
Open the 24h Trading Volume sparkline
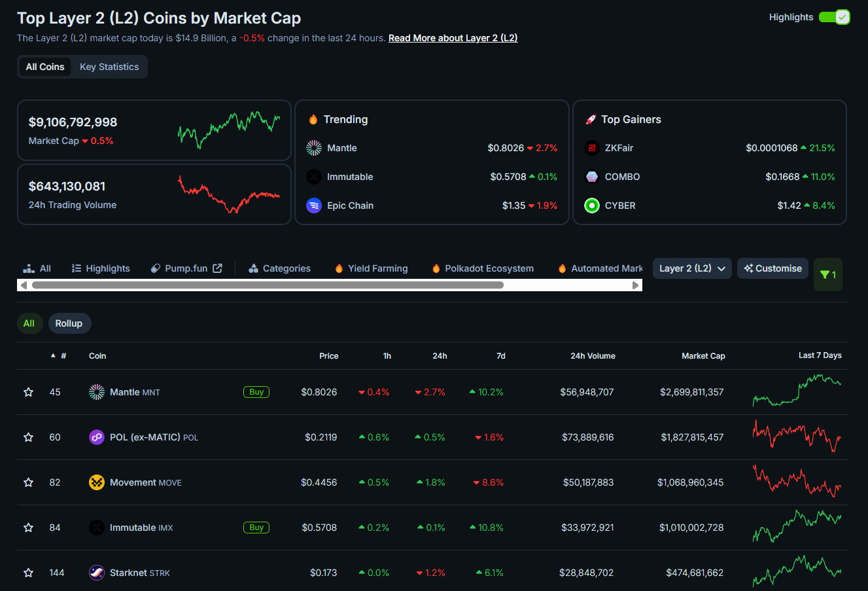[229, 194]
